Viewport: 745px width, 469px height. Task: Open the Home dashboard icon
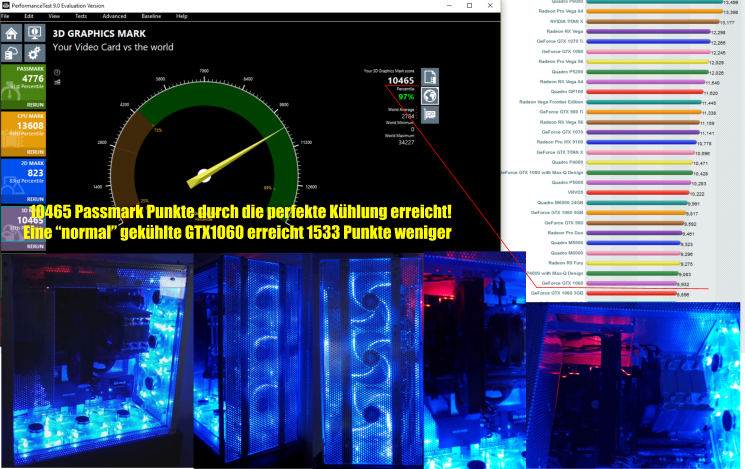coord(11,33)
